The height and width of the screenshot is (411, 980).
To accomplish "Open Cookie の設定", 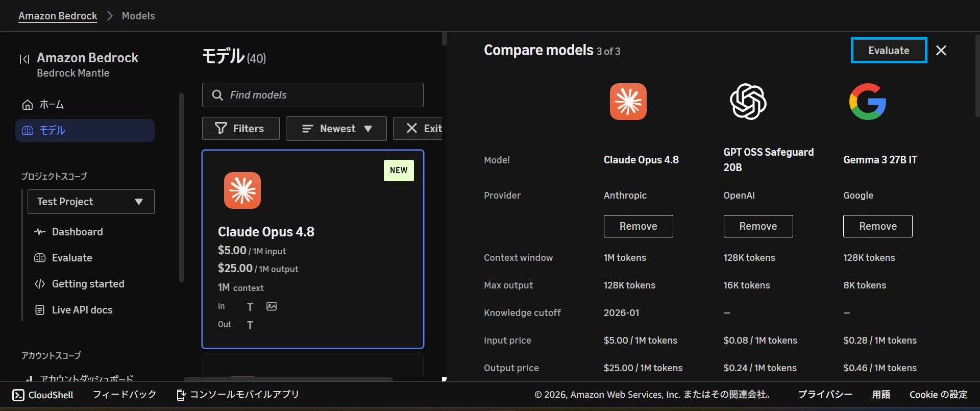I will pos(939,394).
